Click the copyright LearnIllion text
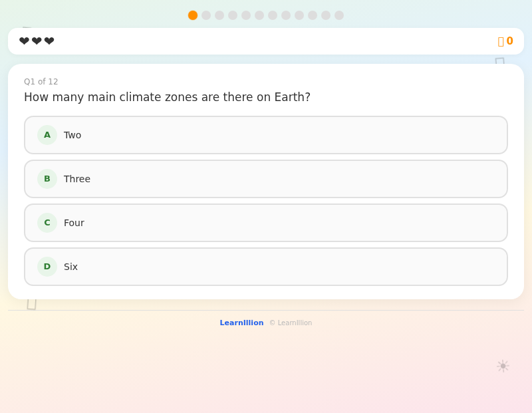The height and width of the screenshot is (413, 532). pos(291,323)
